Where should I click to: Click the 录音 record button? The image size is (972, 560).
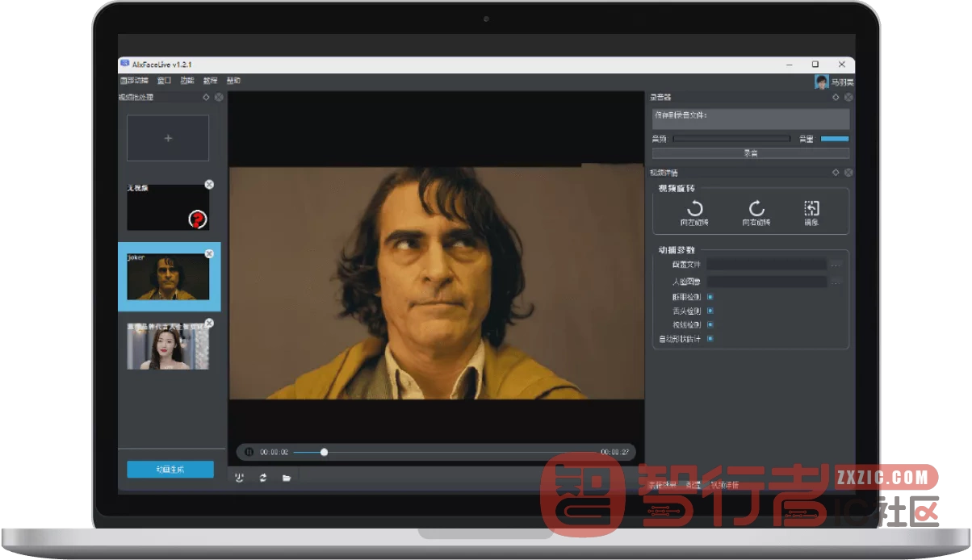[x=751, y=153]
